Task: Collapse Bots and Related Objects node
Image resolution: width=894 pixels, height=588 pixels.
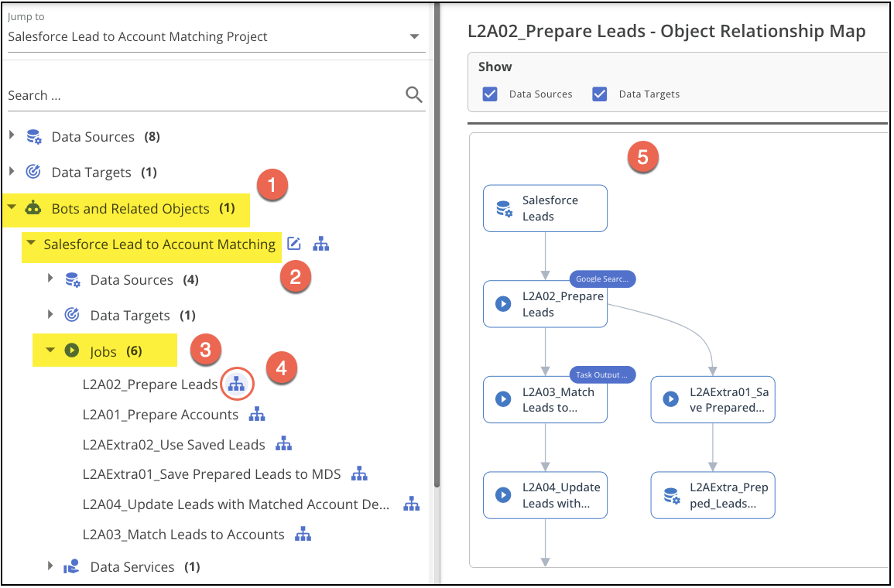Action: click(x=12, y=207)
